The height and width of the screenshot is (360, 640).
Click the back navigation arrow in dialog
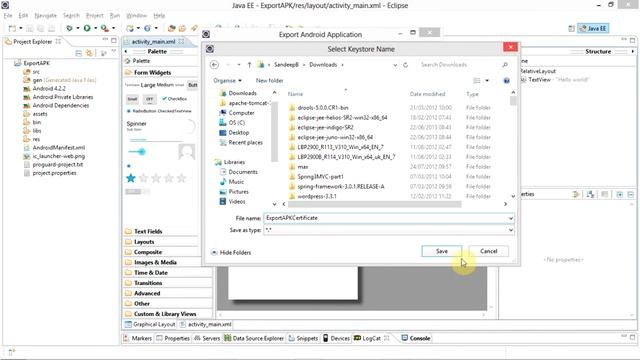(214, 64)
